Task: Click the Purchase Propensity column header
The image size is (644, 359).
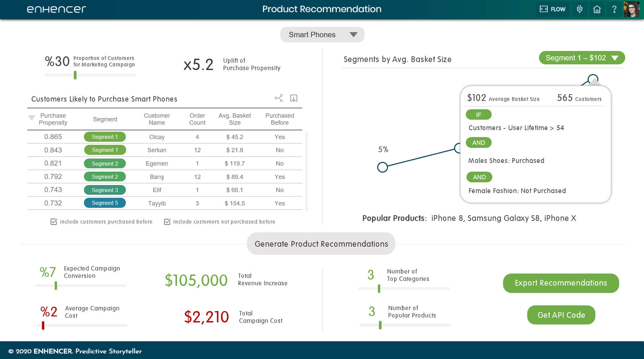Action: click(53, 119)
